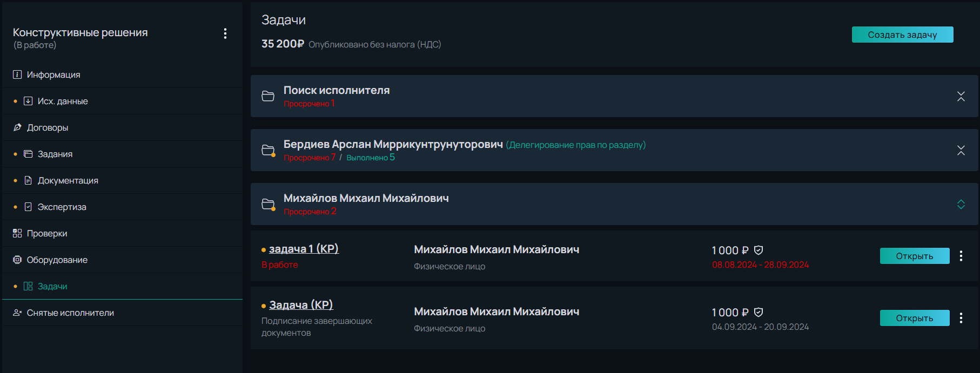Click the shield icon on Задача (KP) price
Screen dimensions: 980x373
(x=759, y=312)
